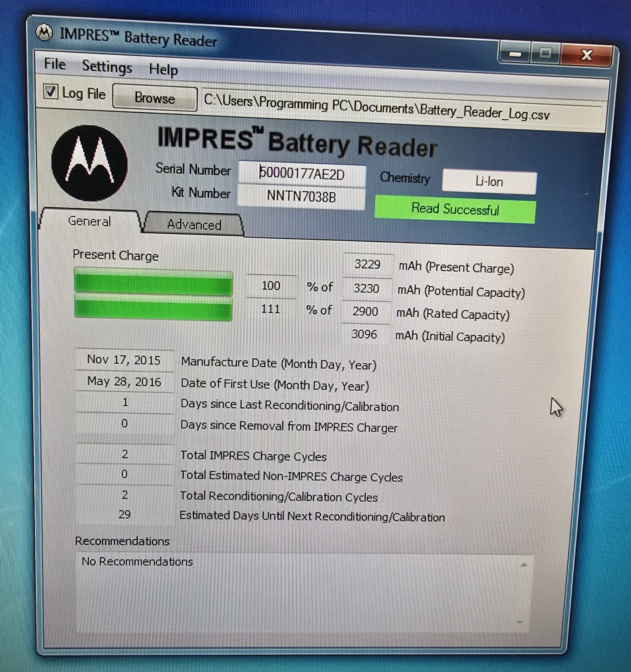Click the rated capacity charge progress bar

(153, 309)
